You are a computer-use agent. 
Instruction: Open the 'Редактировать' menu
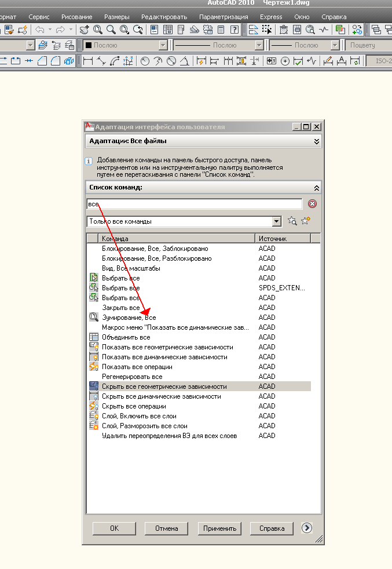click(x=164, y=17)
